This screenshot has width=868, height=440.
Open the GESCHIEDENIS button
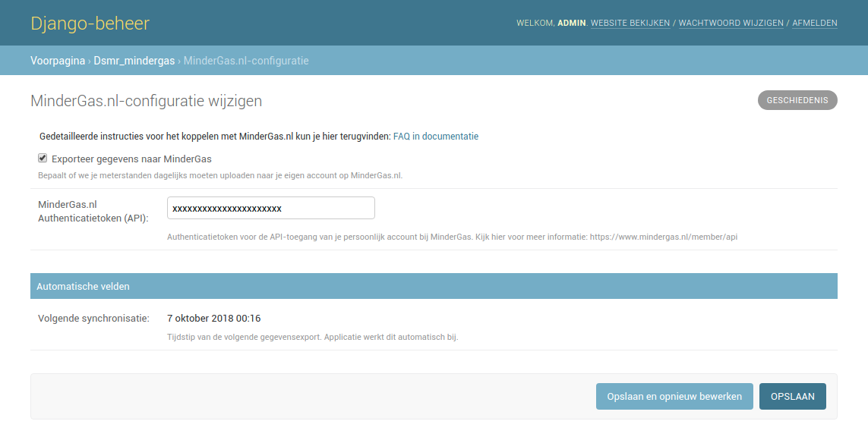point(797,100)
